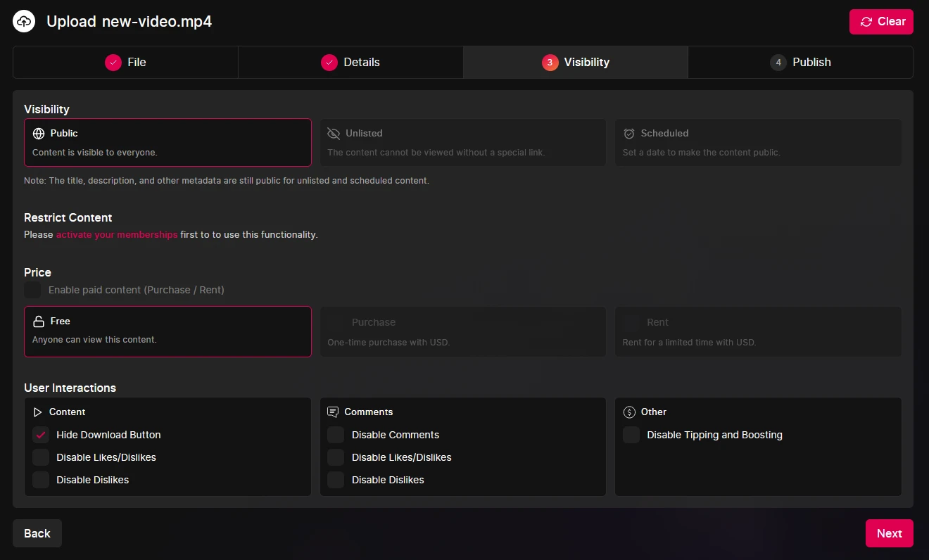Screen dimensions: 929x560
Task: Switch to the Details step tab
Action: (350, 63)
